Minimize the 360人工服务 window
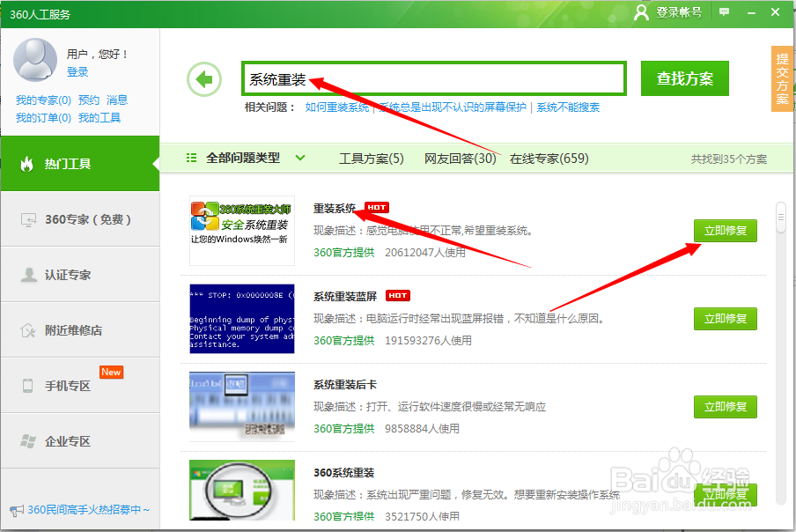Image resolution: width=796 pixels, height=532 pixels. coord(751,12)
